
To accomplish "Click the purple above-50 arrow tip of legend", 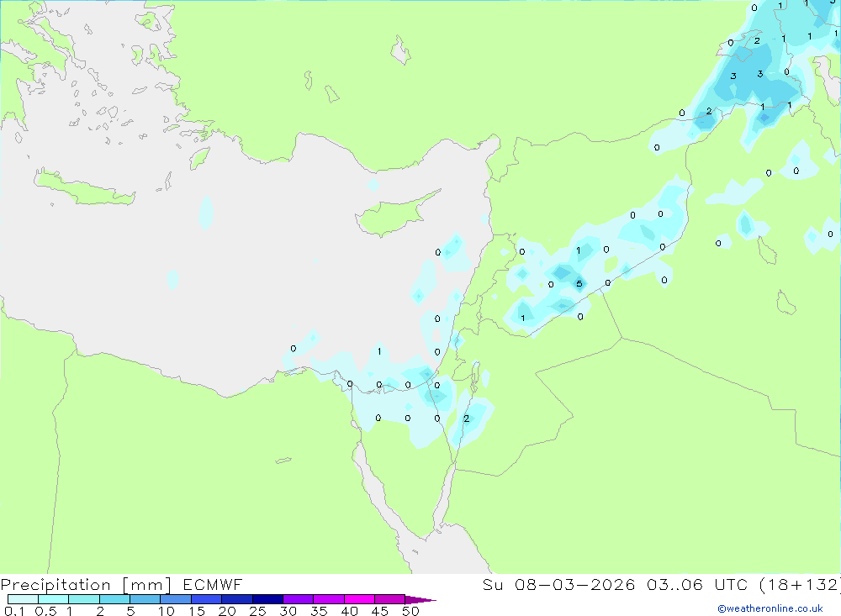I will click(x=420, y=600).
